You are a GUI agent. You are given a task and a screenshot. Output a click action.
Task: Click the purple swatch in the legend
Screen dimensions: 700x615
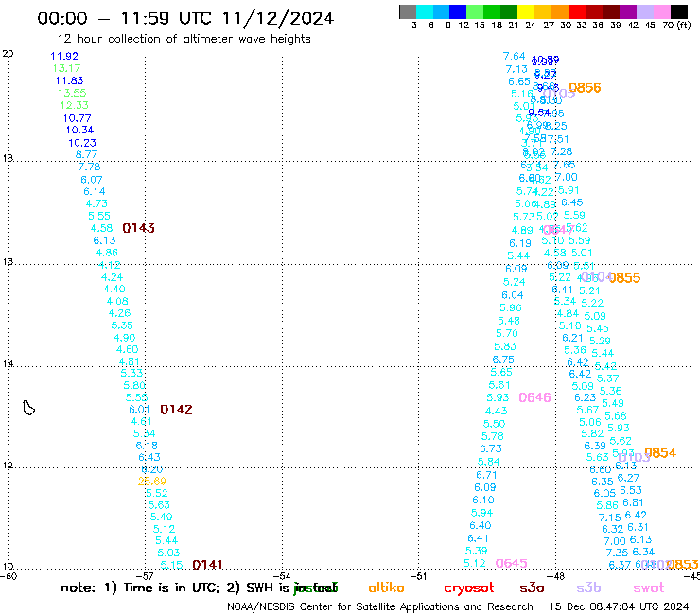tap(627, 11)
